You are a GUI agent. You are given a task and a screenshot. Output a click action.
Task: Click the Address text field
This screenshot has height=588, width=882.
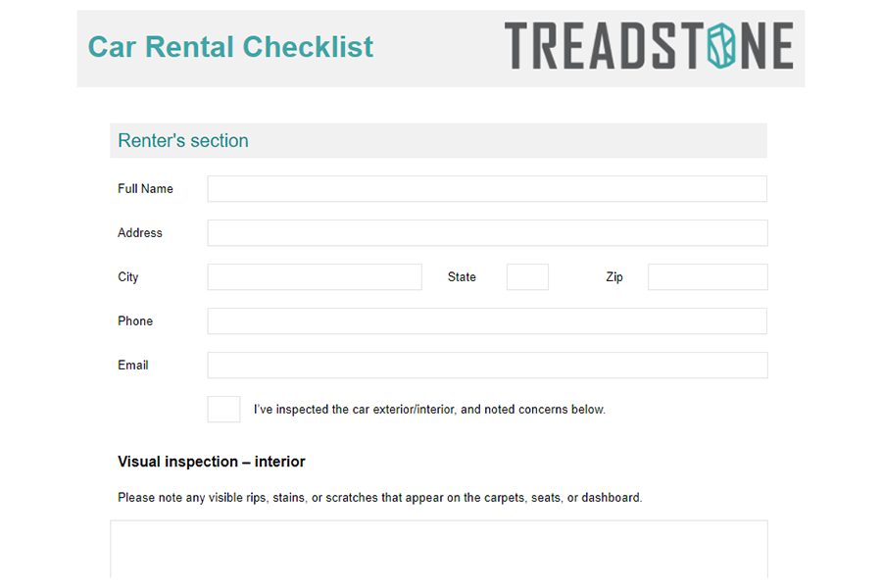pyautogui.click(x=487, y=233)
